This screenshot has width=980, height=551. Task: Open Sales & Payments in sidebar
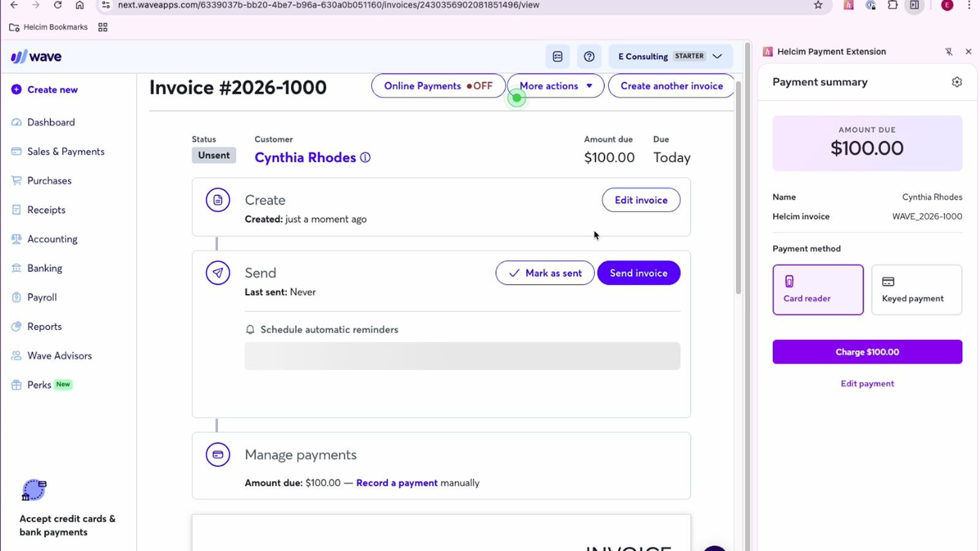66,152
